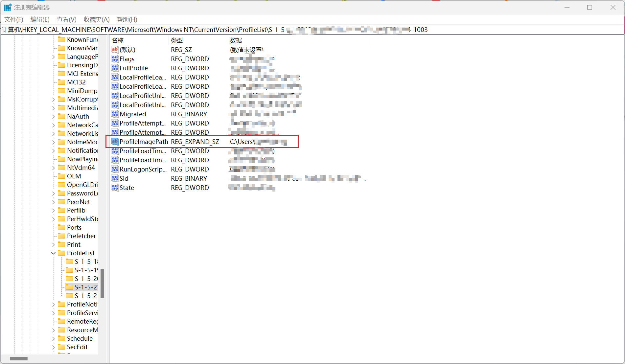Click the tree pane vertical scrollbar thumb
Image resolution: width=625 pixels, height=364 pixels.
(102, 284)
